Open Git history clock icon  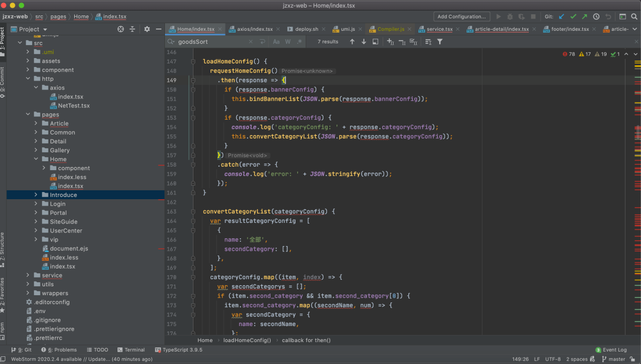tap(596, 17)
